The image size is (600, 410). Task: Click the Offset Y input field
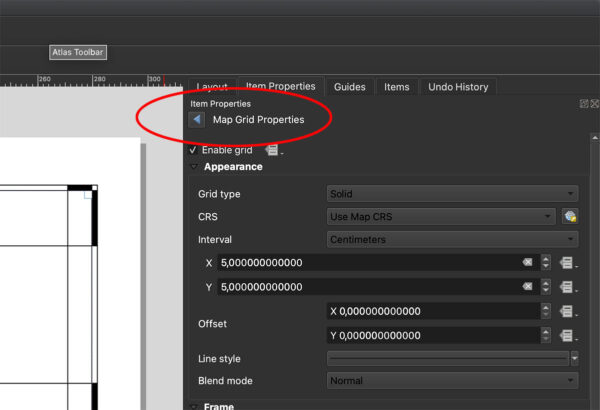click(434, 336)
